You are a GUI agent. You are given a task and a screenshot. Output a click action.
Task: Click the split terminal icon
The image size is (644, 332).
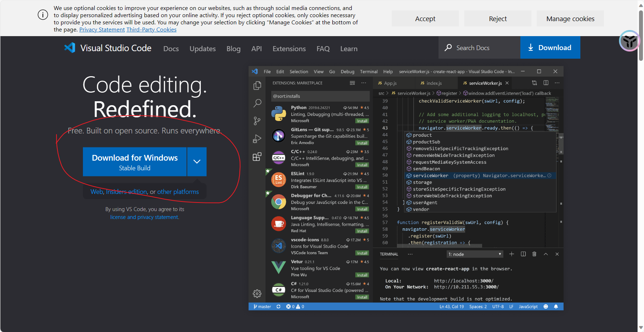coord(523,254)
